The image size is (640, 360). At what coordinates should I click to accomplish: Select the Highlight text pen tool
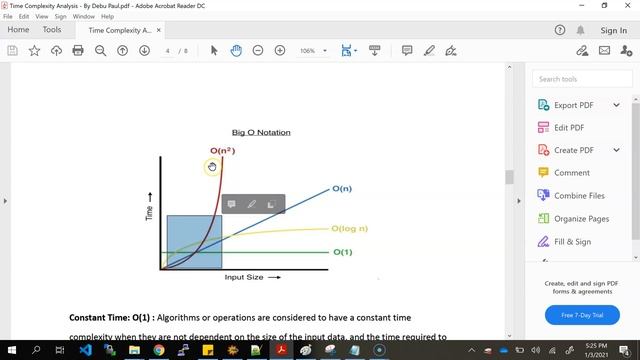[429, 51]
